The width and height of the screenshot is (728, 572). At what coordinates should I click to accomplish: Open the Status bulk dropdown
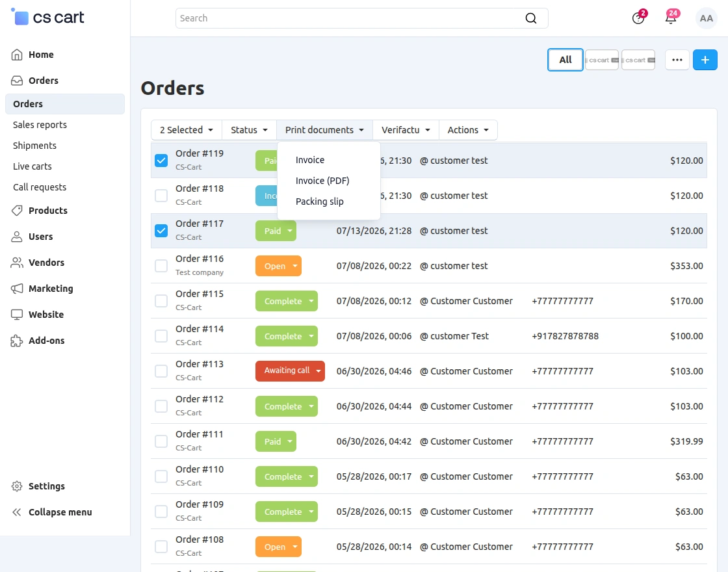click(250, 130)
